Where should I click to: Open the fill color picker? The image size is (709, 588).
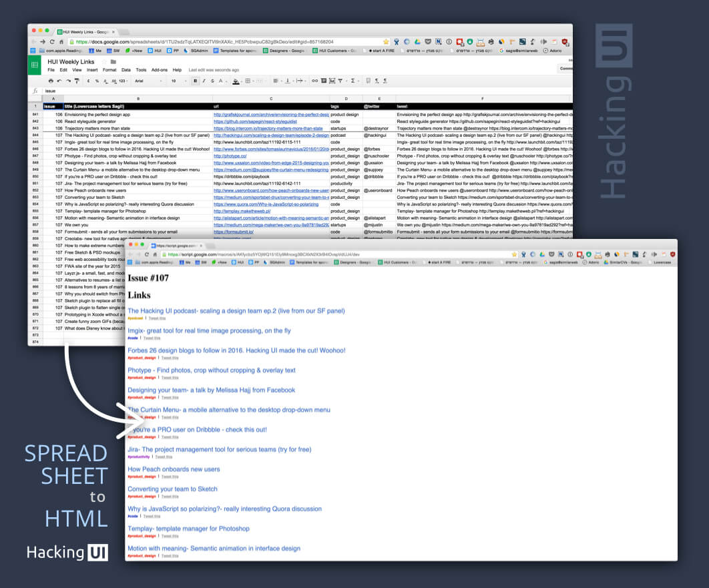(236, 81)
